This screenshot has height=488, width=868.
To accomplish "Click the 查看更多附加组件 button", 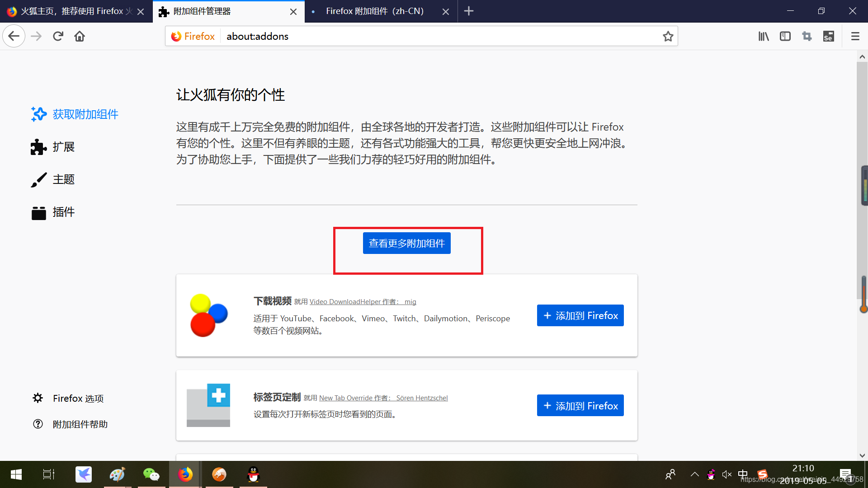I will pos(406,243).
